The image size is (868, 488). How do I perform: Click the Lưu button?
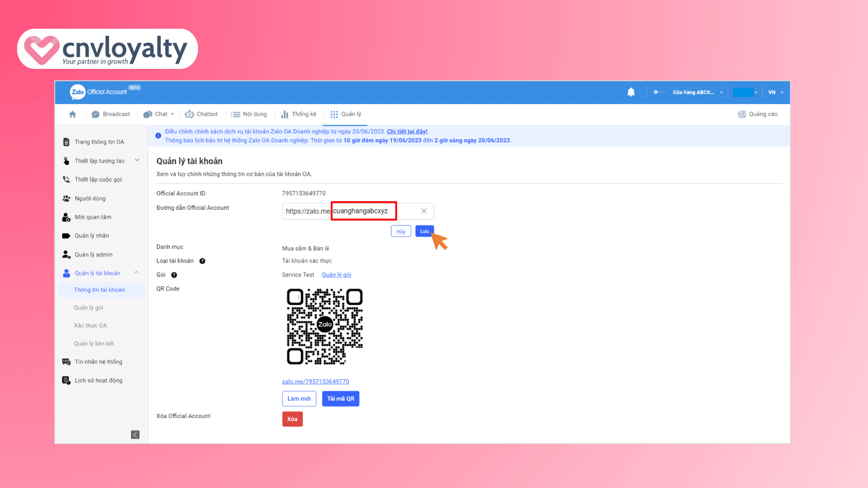pos(424,231)
